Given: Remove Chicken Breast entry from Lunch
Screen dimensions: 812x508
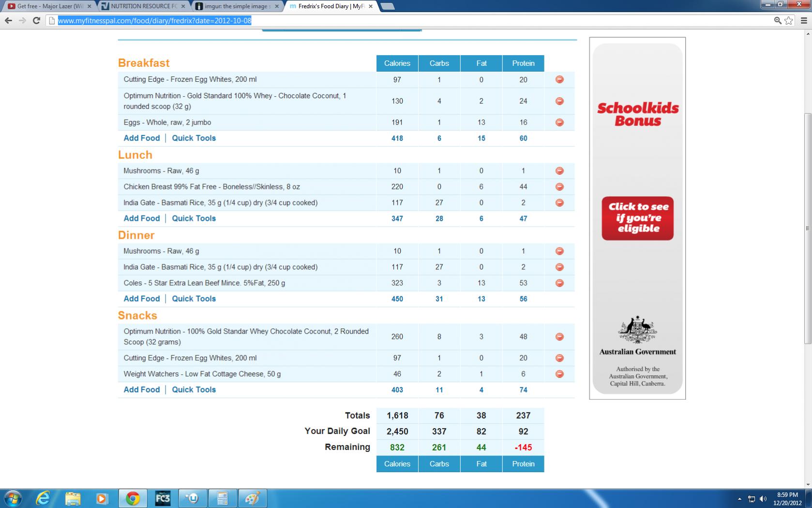Looking at the screenshot, I should (559, 187).
